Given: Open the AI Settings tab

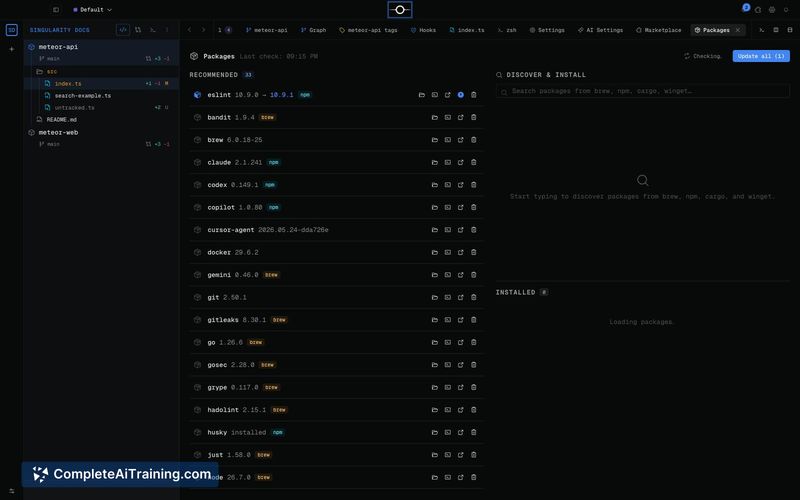Looking at the screenshot, I should click(x=601, y=30).
